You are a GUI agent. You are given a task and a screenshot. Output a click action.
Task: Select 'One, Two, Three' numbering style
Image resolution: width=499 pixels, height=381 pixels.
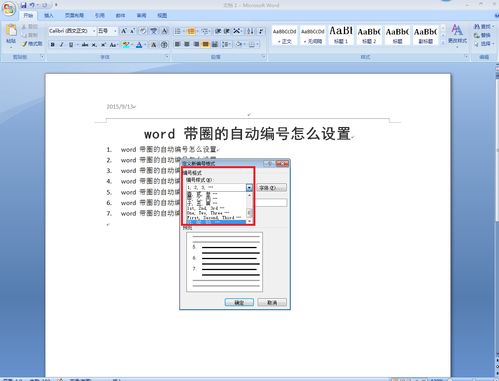click(x=216, y=213)
